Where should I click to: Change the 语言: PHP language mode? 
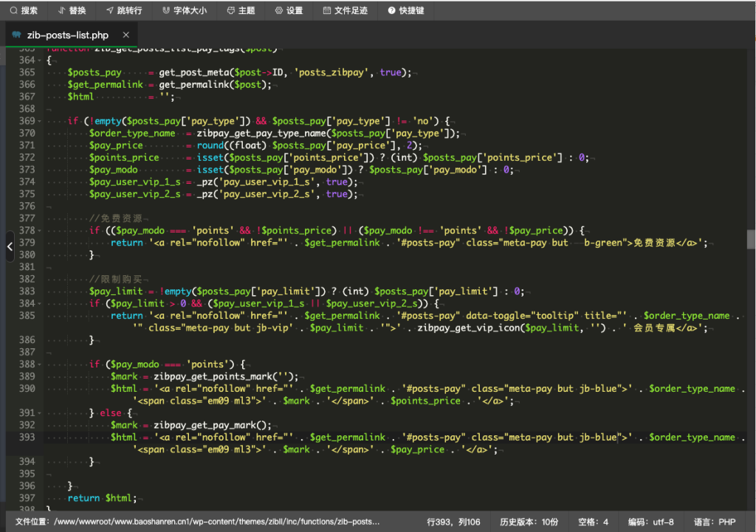pyautogui.click(x=715, y=522)
